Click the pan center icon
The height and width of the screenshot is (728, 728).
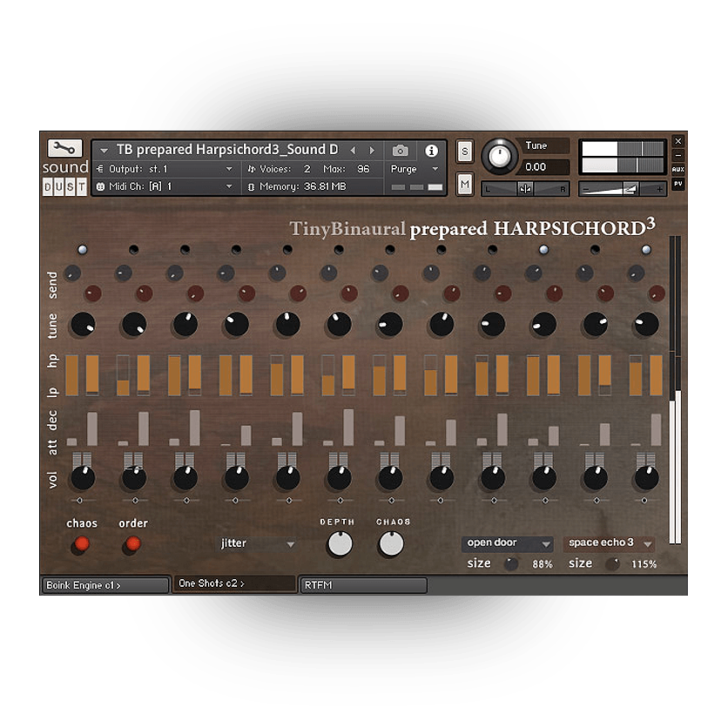525,189
